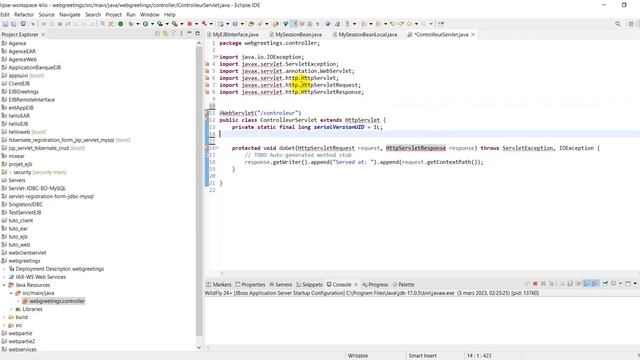Click the Display Selected Console icon
The width and height of the screenshot is (640, 360).
tap(613, 284)
